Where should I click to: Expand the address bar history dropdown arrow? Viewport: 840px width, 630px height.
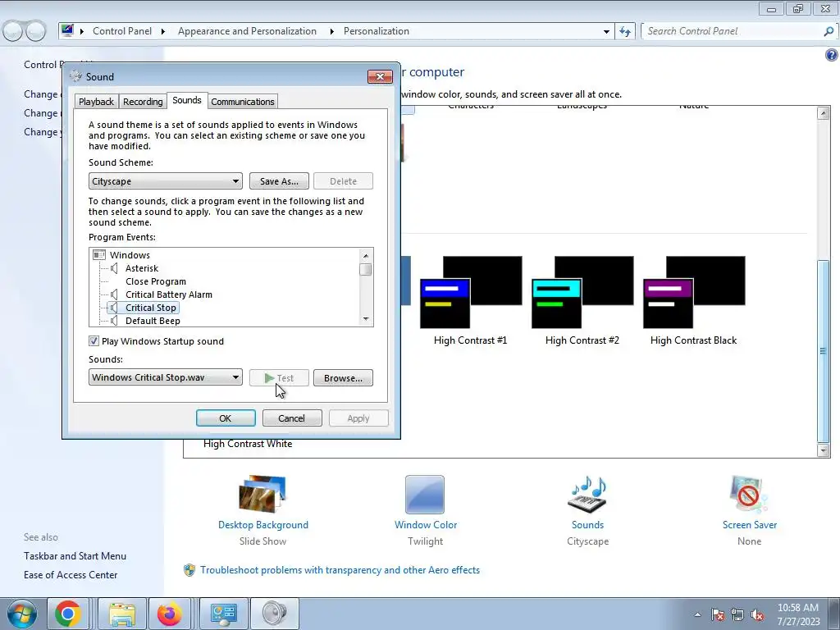606,32
